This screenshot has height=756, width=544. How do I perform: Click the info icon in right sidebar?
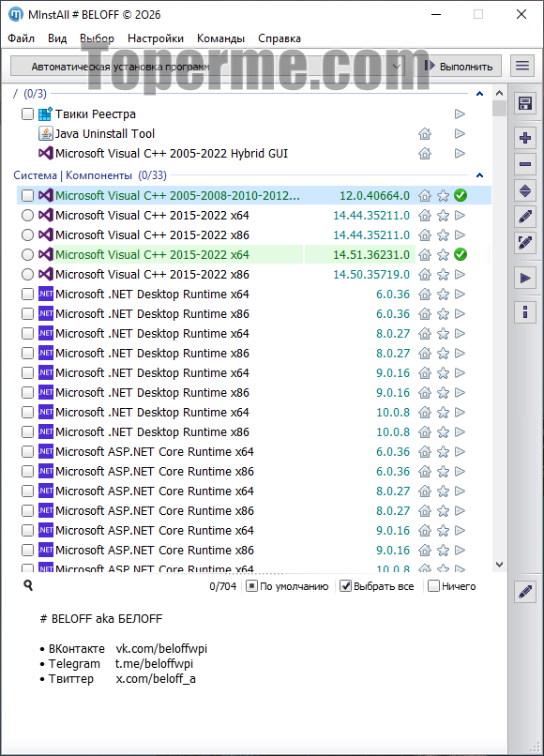pyautogui.click(x=524, y=312)
